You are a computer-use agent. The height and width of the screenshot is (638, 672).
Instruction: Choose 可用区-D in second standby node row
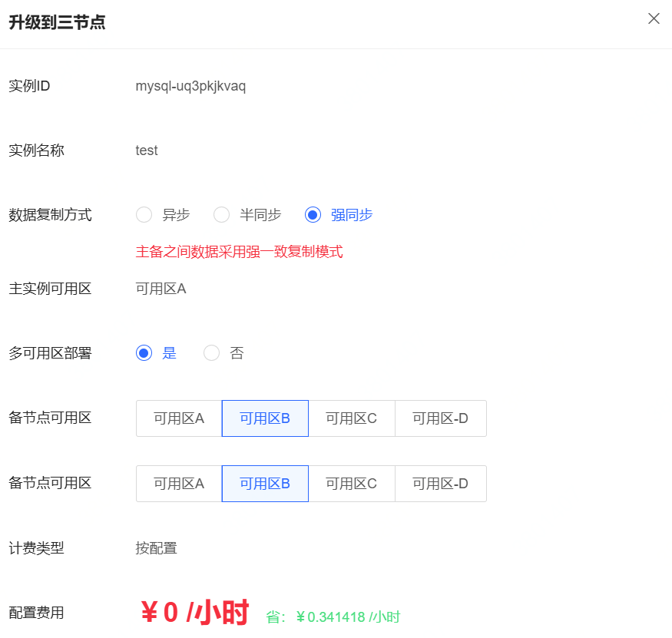point(440,484)
